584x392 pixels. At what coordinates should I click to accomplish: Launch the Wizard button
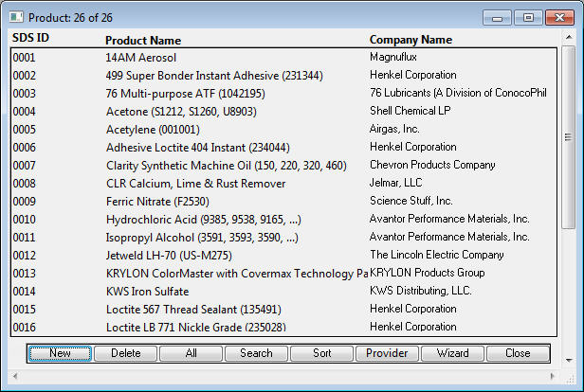click(452, 353)
